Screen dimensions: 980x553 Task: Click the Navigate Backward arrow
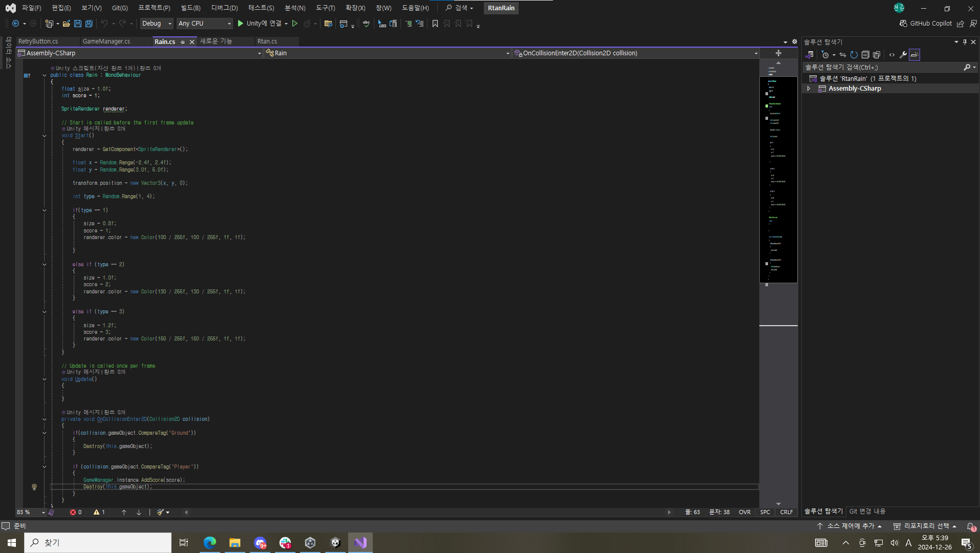15,24
